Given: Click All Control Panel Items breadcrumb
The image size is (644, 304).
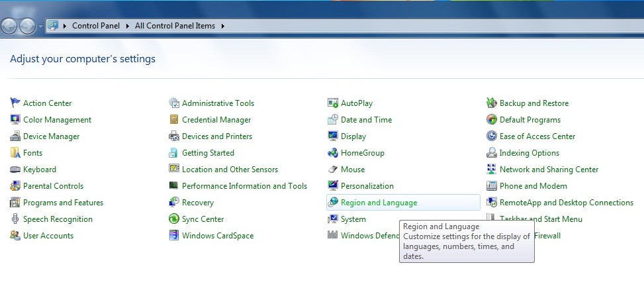Looking at the screenshot, I should pos(175,26).
